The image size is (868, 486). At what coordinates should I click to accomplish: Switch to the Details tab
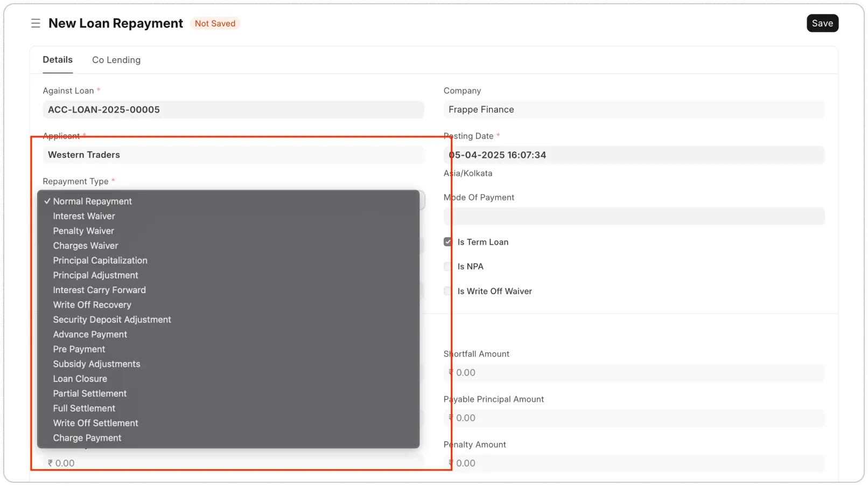[x=57, y=60]
